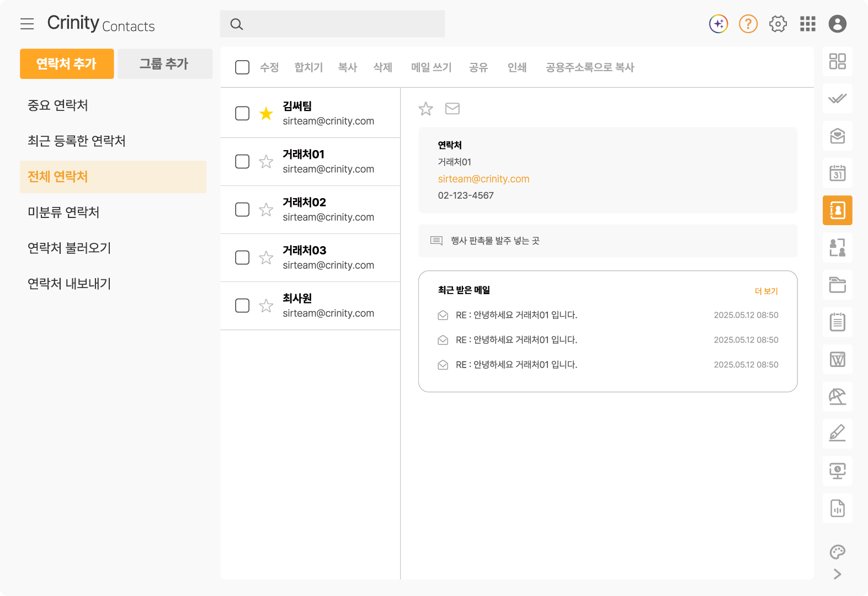Open the settings gear icon
This screenshot has height=596, width=868.
click(x=778, y=24)
